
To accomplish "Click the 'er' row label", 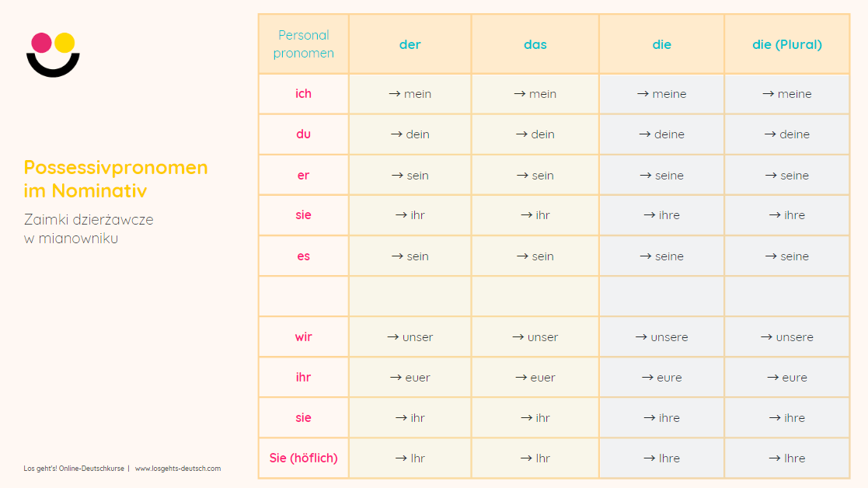I will pyautogui.click(x=303, y=175).
